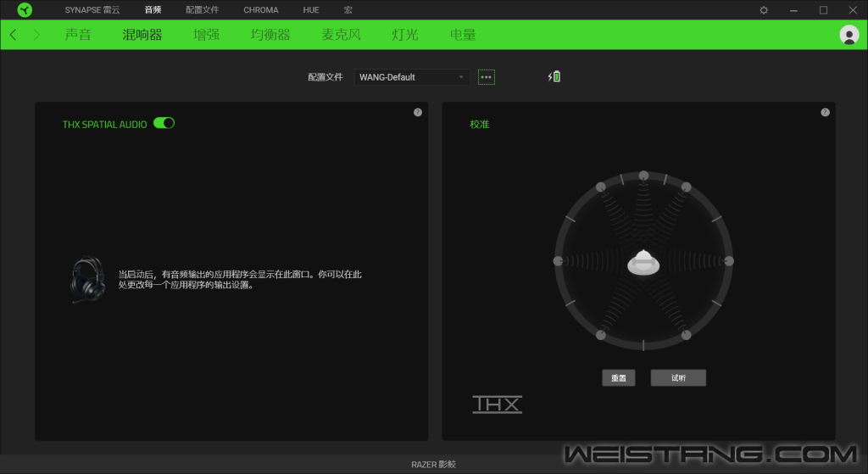Maximize the Synapse window

[823, 10]
